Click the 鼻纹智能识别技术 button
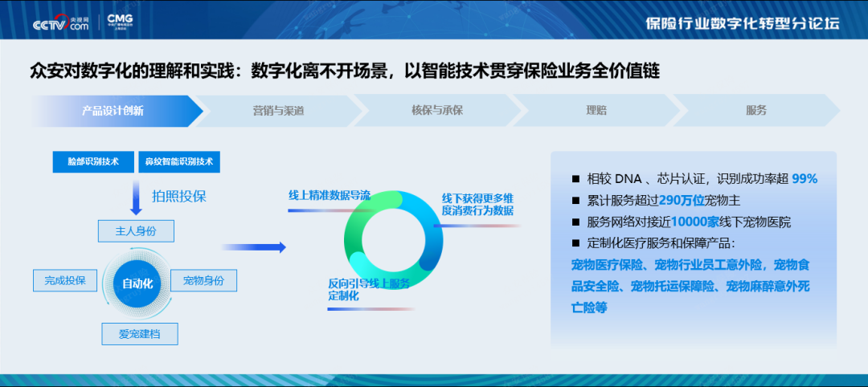Image resolution: width=868 pixels, height=387 pixels. (x=179, y=162)
